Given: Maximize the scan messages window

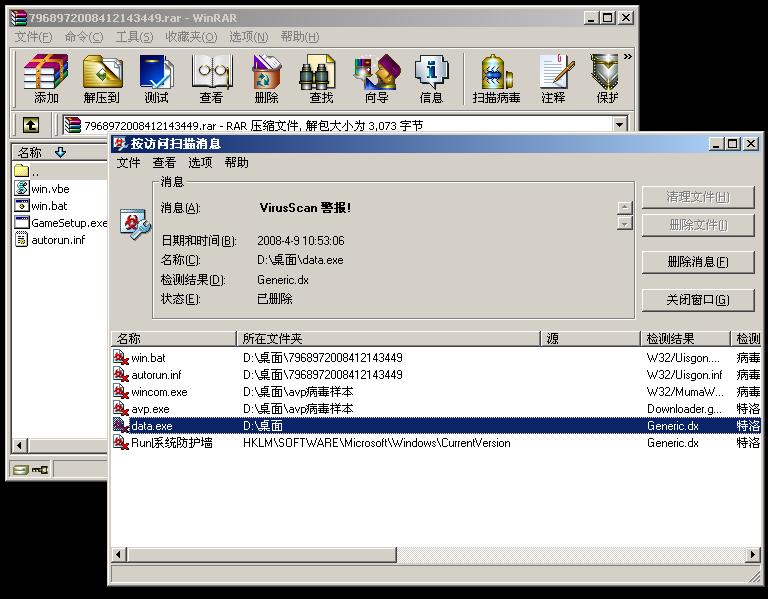Looking at the screenshot, I should [x=733, y=144].
